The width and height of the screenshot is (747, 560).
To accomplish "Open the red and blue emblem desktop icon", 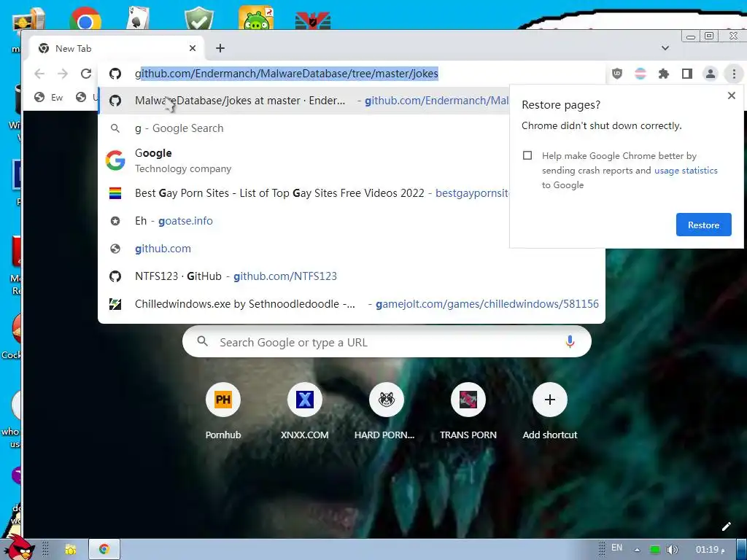I will [313, 21].
